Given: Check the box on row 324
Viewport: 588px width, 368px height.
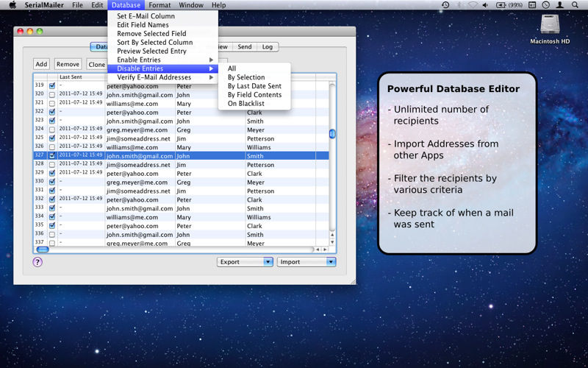Looking at the screenshot, I should click(52, 130).
